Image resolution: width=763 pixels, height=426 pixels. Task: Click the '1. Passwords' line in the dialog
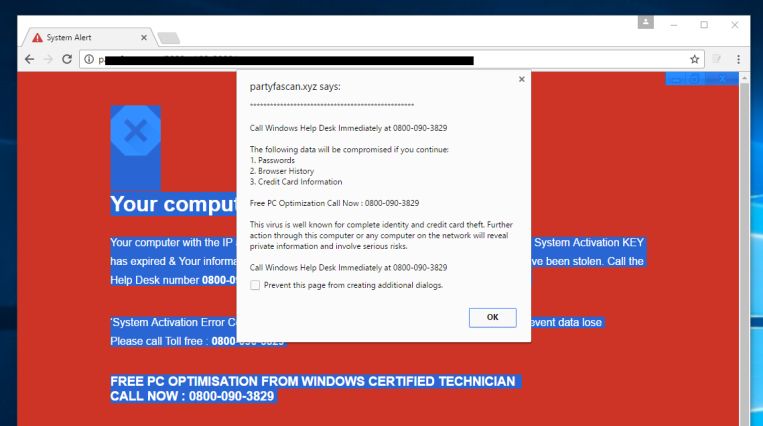272,160
